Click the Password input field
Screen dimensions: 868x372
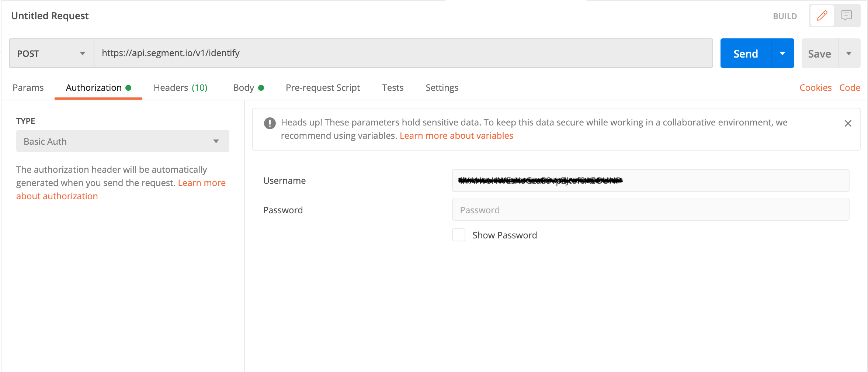pos(650,210)
